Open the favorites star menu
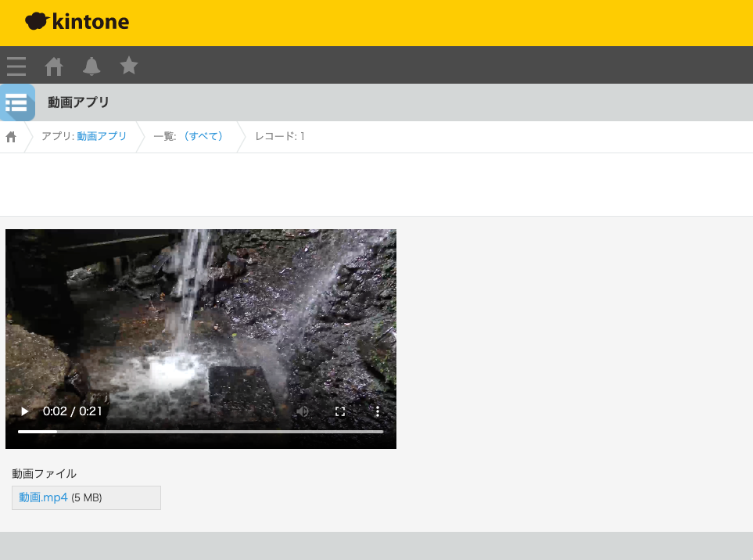Viewport: 753px width, 560px height. [128, 66]
